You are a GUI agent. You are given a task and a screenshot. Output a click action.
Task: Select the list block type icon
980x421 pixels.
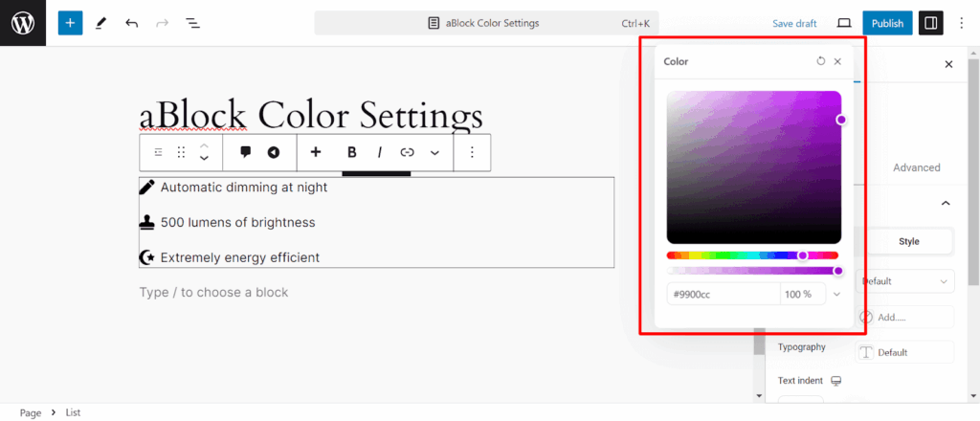pyautogui.click(x=158, y=152)
